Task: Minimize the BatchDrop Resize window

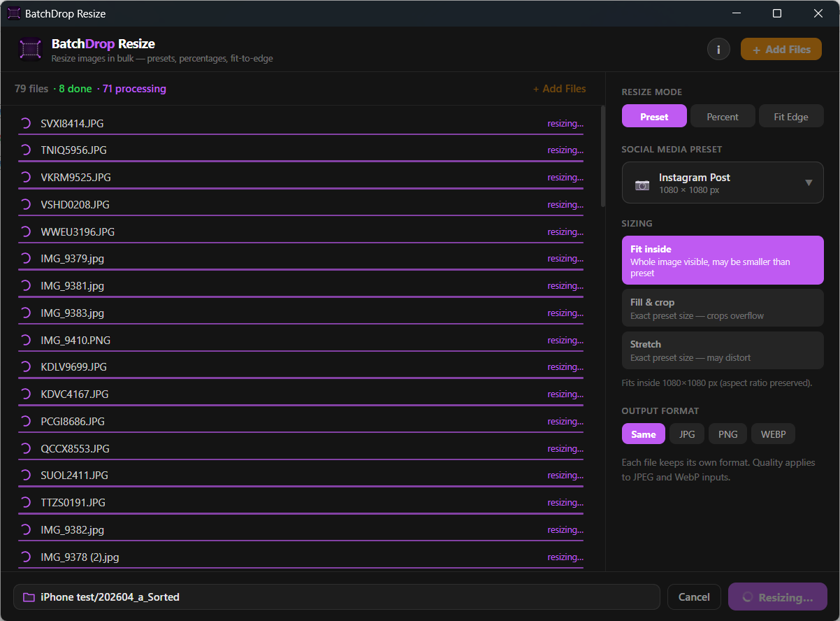Action: point(735,13)
